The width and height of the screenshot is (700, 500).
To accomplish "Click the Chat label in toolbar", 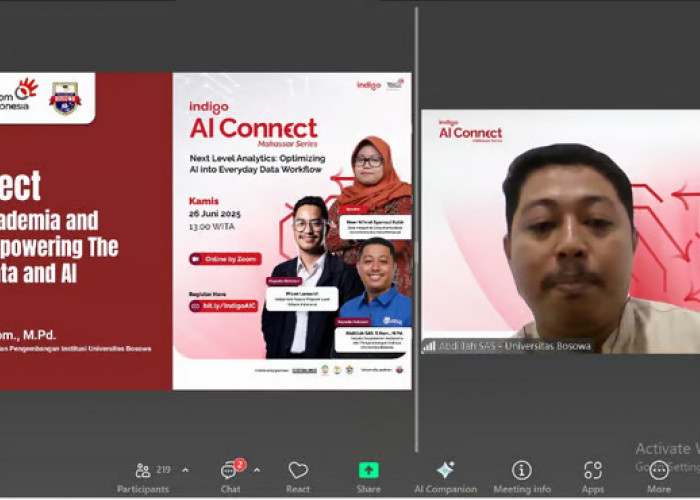I will coord(230,489).
